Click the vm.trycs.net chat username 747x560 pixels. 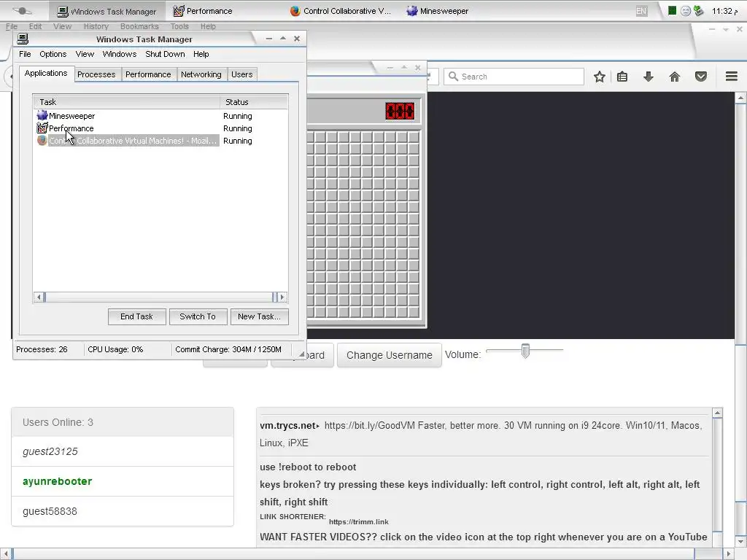pos(287,426)
